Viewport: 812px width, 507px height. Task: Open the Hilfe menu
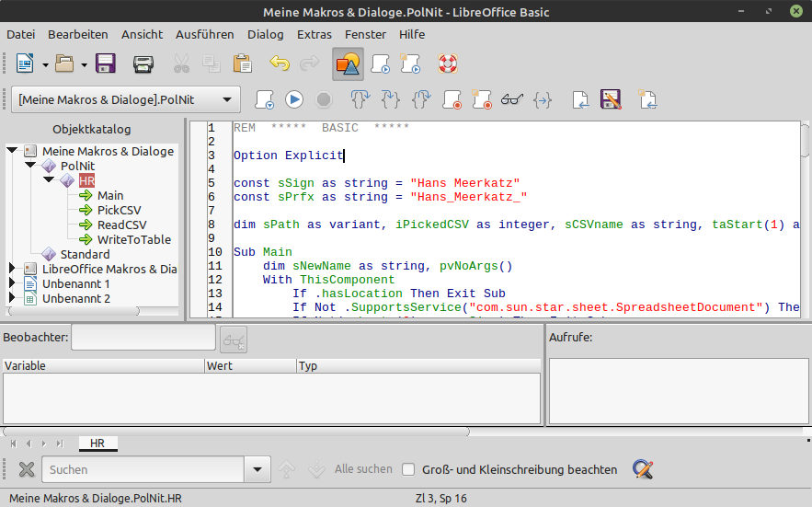[x=412, y=35]
